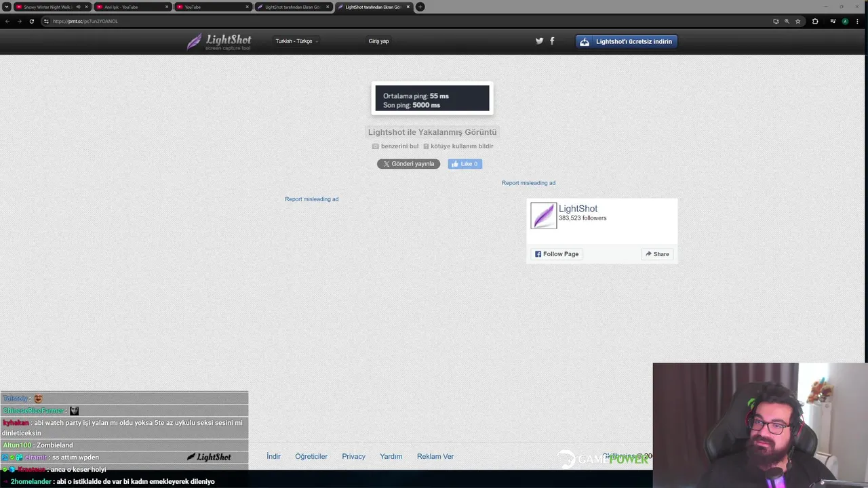868x488 pixels.
Task: Open the zoom magnifier in address bar
Action: tap(787, 21)
